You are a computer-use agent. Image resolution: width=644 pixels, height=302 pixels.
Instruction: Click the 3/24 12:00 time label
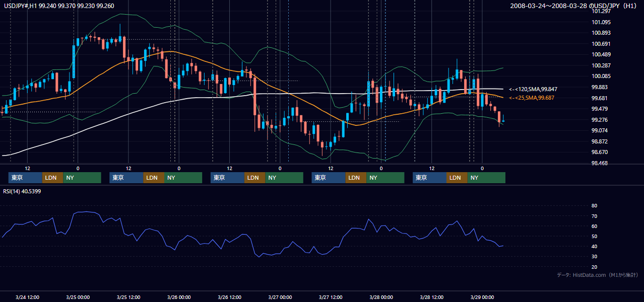[27, 297]
